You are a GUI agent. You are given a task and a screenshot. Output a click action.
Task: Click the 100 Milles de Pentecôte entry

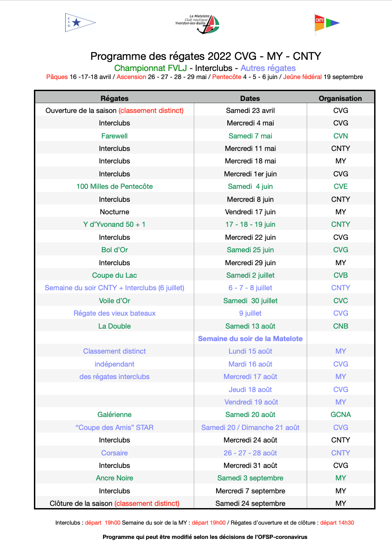[114, 186]
